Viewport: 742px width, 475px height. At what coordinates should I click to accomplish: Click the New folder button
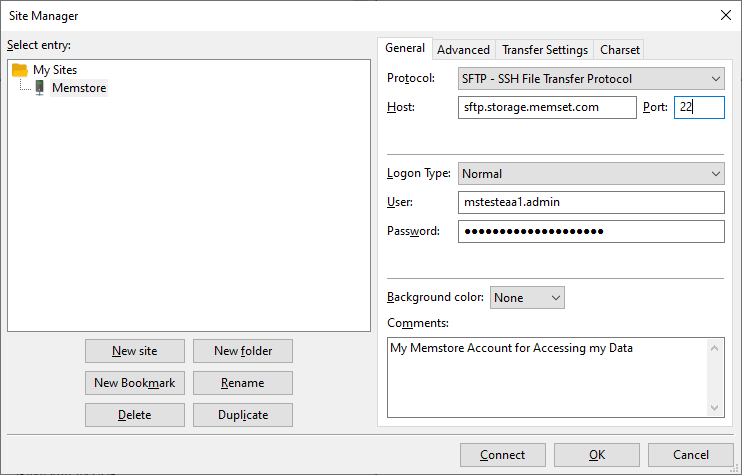pos(243,351)
